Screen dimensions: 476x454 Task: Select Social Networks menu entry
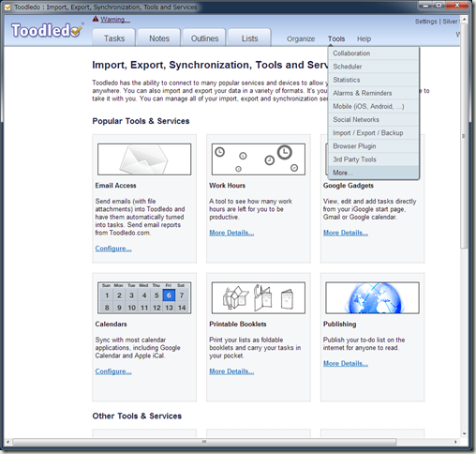tap(373, 119)
